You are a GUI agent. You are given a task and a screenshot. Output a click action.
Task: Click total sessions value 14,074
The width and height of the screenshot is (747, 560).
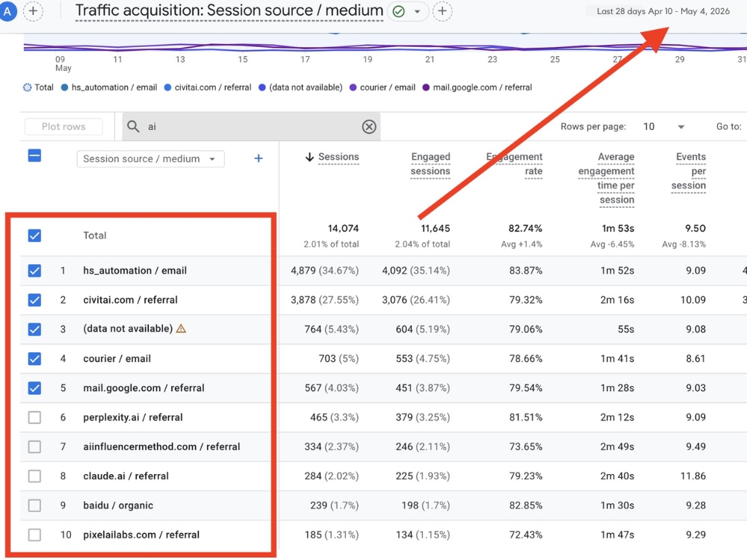343,228
